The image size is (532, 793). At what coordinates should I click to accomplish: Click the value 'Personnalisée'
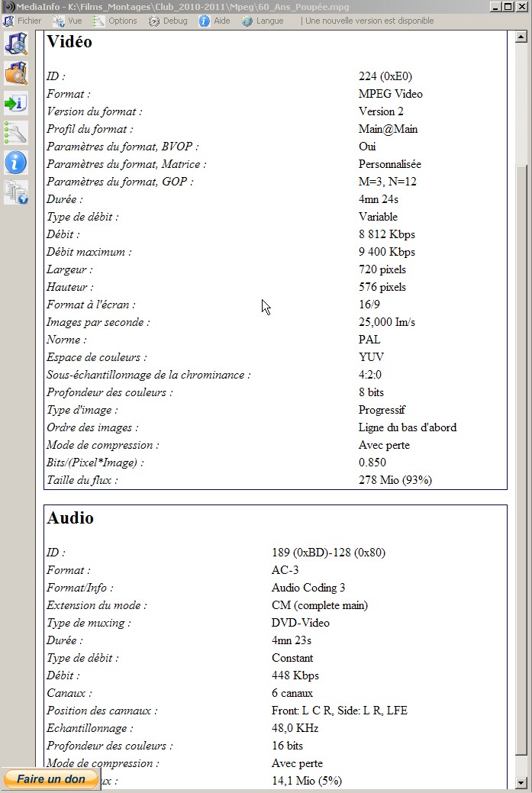pos(390,164)
